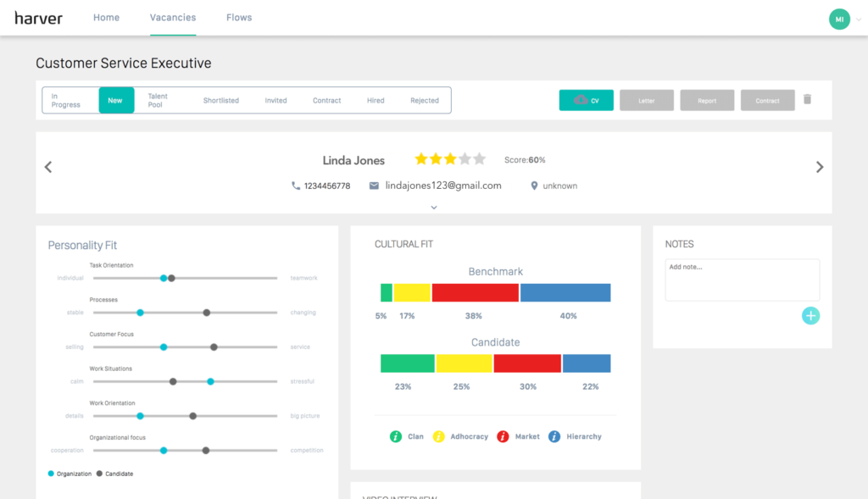This screenshot has height=499, width=868.
Task: Mark the candidate as Shortlisted
Action: coord(220,100)
